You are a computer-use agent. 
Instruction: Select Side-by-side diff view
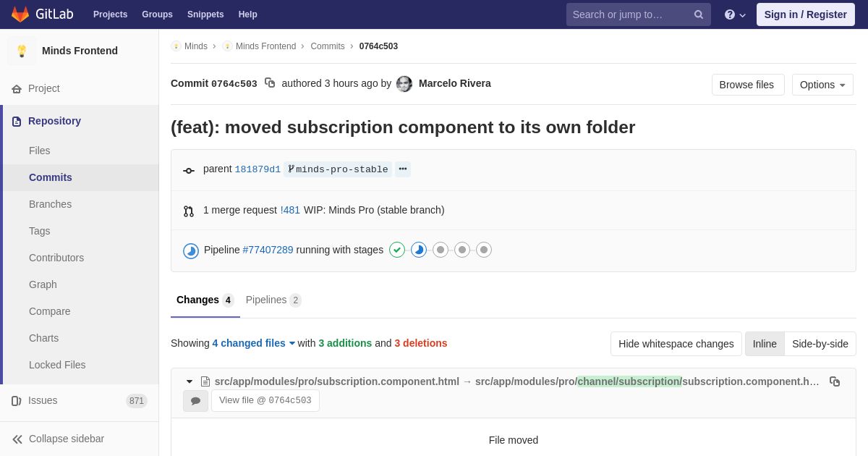click(820, 344)
